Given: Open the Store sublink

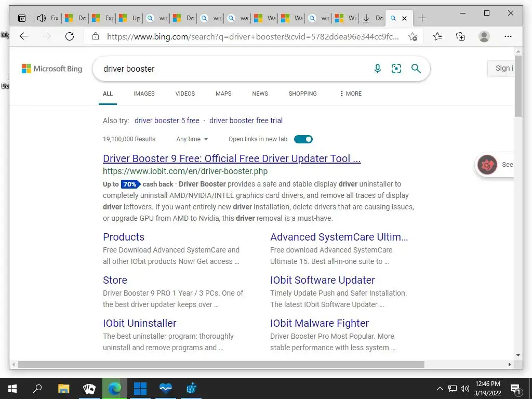Looking at the screenshot, I should (115, 280).
